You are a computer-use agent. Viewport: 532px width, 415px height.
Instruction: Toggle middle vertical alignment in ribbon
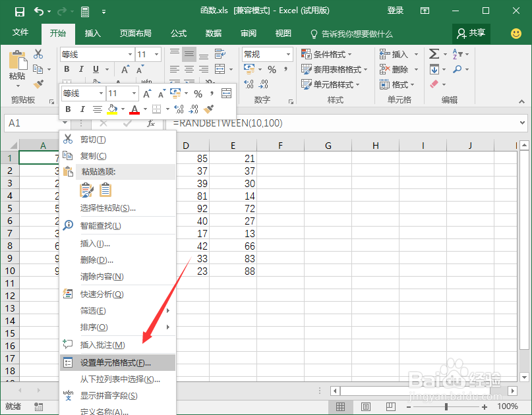pos(189,54)
